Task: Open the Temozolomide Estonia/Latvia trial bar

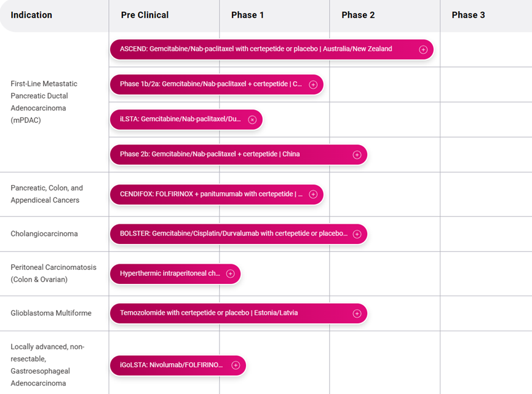Action: pos(239,313)
